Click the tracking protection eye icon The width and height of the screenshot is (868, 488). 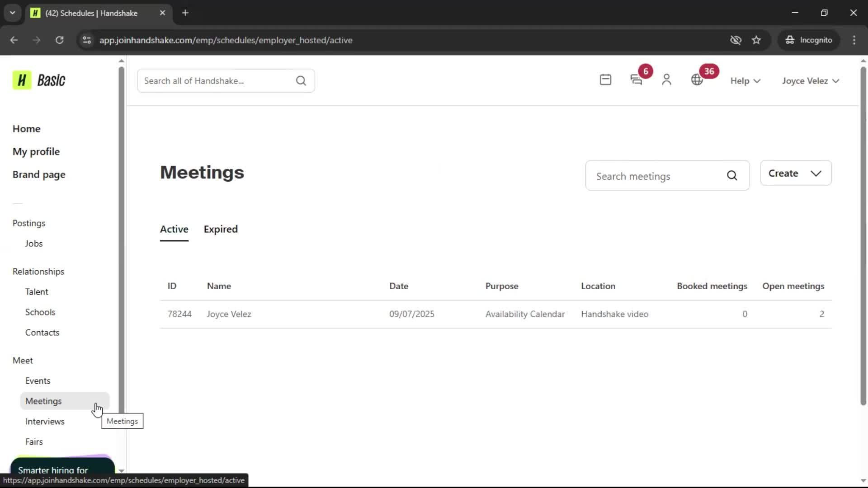pyautogui.click(x=736, y=40)
